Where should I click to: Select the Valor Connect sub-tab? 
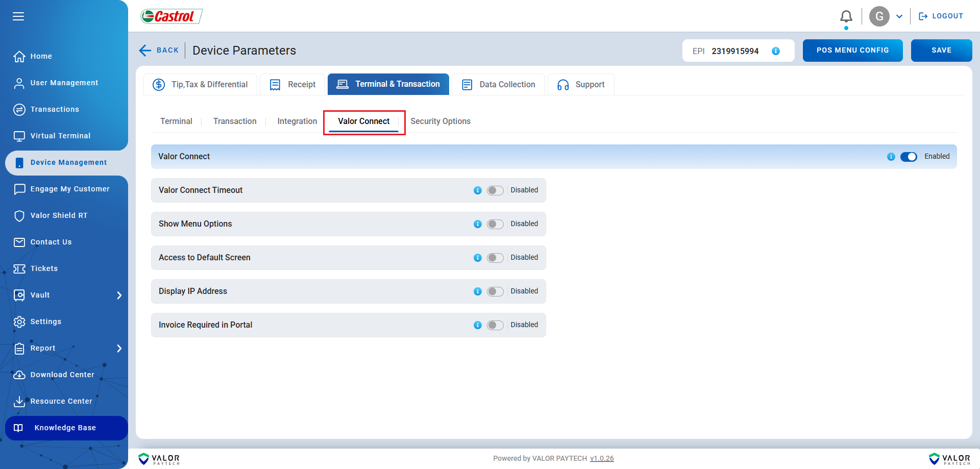[x=364, y=121]
